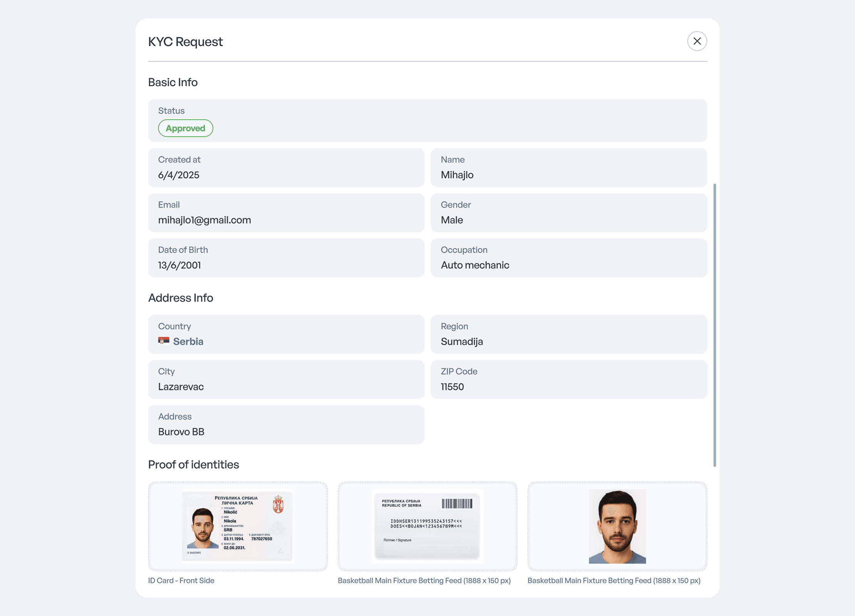
Task: Open the ID card back side thumbnail
Action: point(427,526)
